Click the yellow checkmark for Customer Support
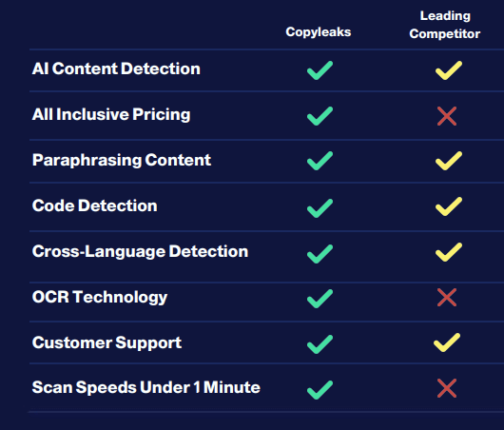Image resolution: width=504 pixels, height=430 pixels. point(447,342)
